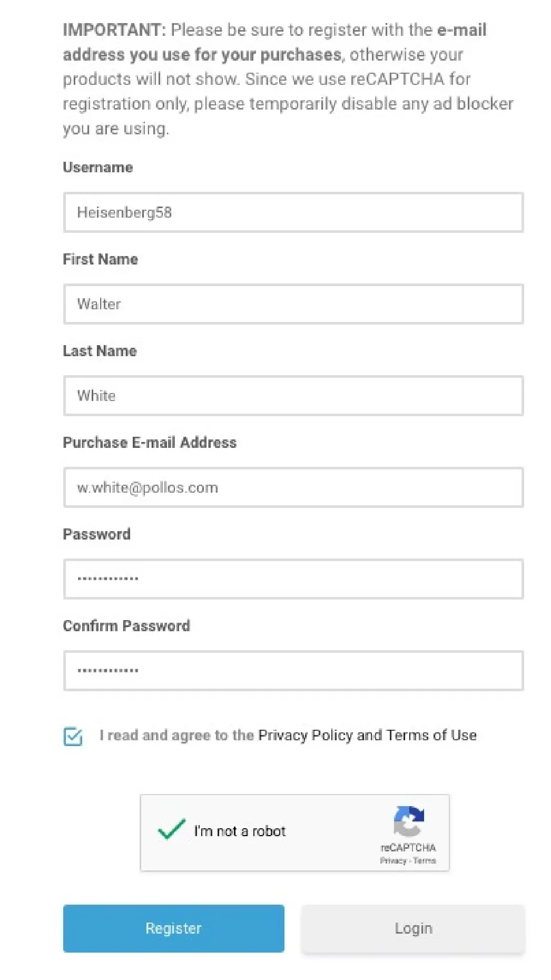This screenshot has height=980, width=551.
Task: Toggle the Privacy Policy agreement checkbox
Action: tap(73, 736)
